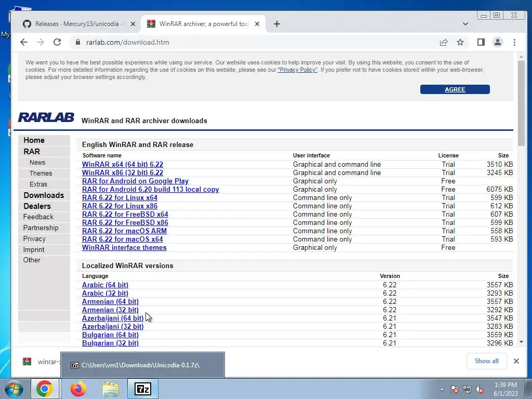Download WinRAR x64 (64 bit) 6.22
The image size is (532, 399).
click(x=123, y=165)
